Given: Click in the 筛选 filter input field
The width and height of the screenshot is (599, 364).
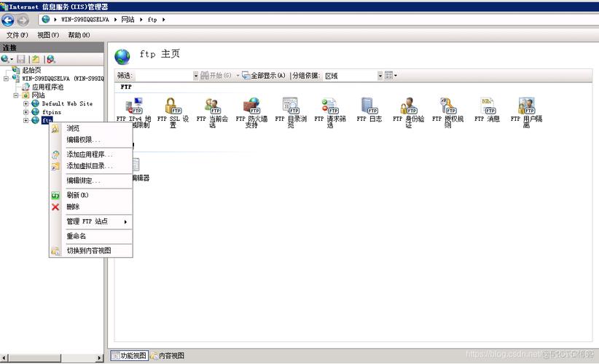Looking at the screenshot, I should (165, 76).
